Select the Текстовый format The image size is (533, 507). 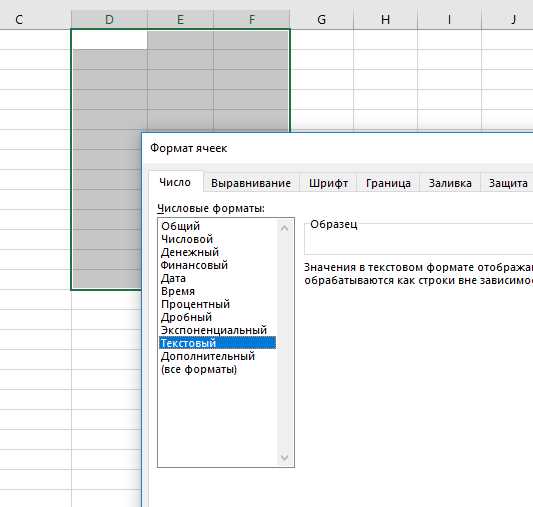218,343
